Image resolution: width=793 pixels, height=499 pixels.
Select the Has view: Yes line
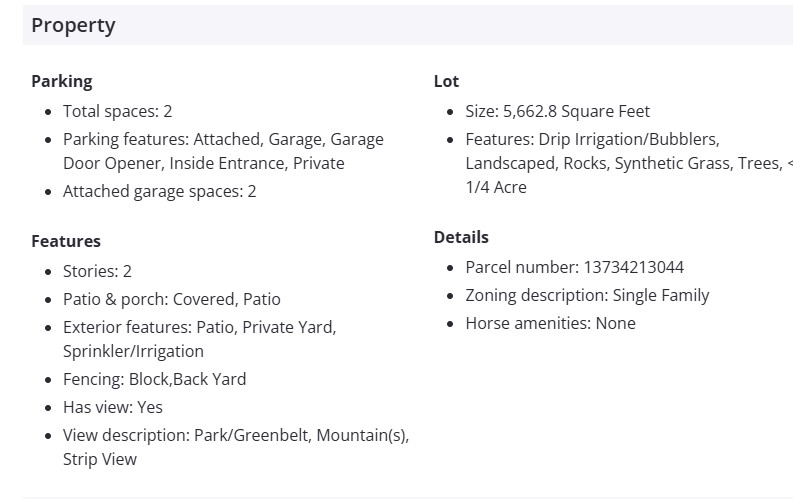pyautogui.click(x=112, y=407)
